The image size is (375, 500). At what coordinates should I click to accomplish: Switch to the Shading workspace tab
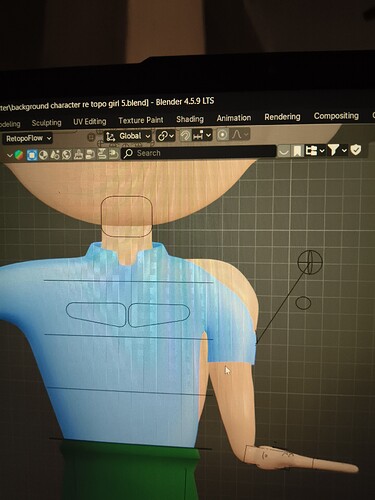click(190, 119)
